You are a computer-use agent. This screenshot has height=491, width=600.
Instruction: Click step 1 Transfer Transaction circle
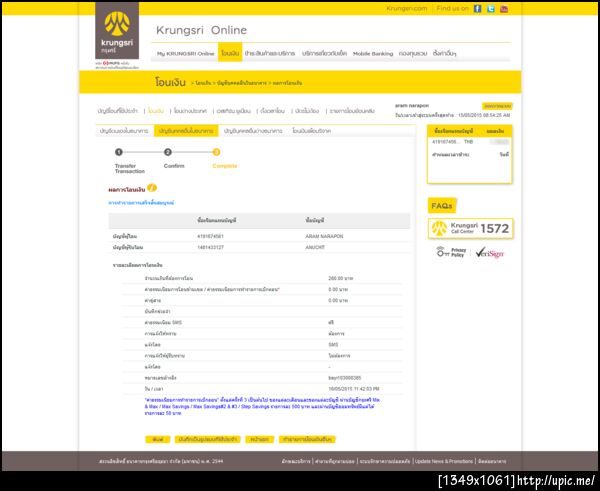click(119, 152)
